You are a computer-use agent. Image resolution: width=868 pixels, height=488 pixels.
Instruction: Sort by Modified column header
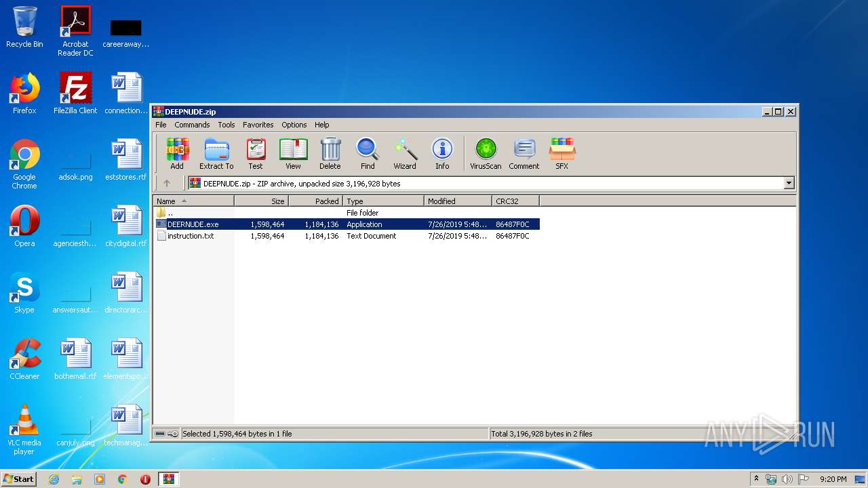pyautogui.click(x=458, y=201)
